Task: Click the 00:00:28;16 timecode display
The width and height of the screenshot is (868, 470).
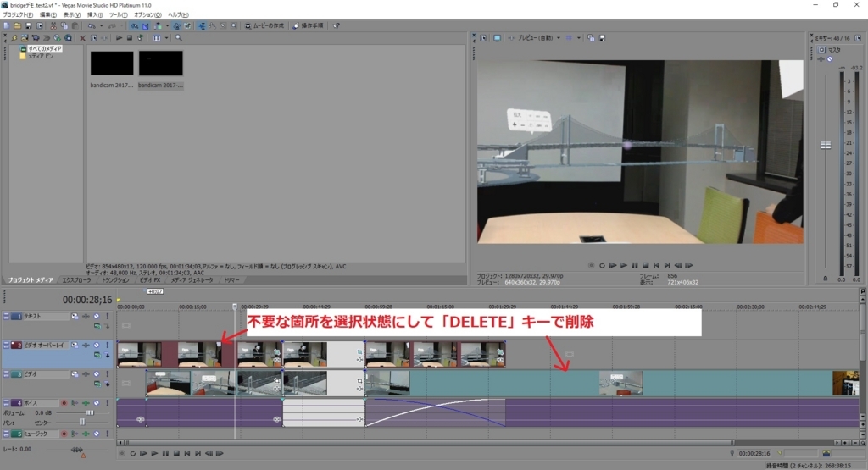Action: coord(87,300)
